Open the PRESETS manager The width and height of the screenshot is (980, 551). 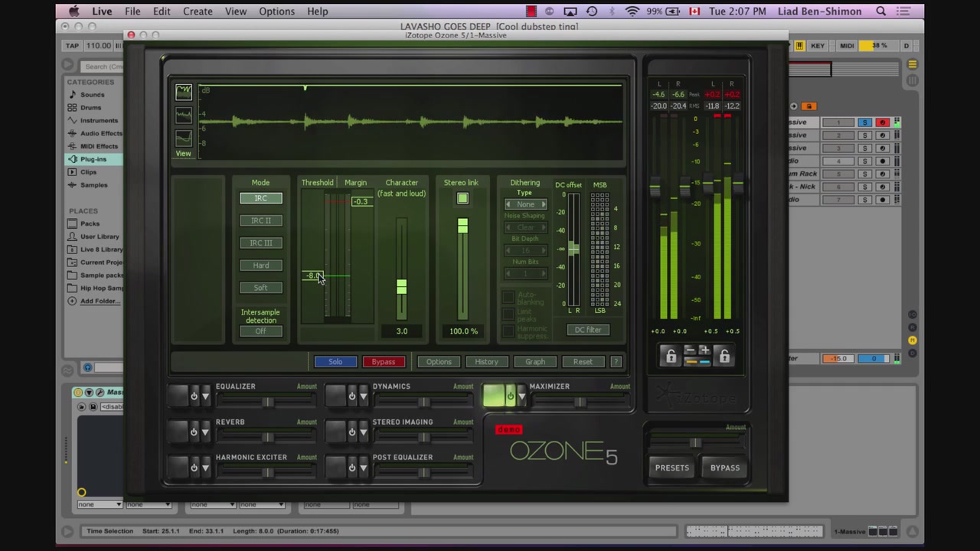click(672, 468)
